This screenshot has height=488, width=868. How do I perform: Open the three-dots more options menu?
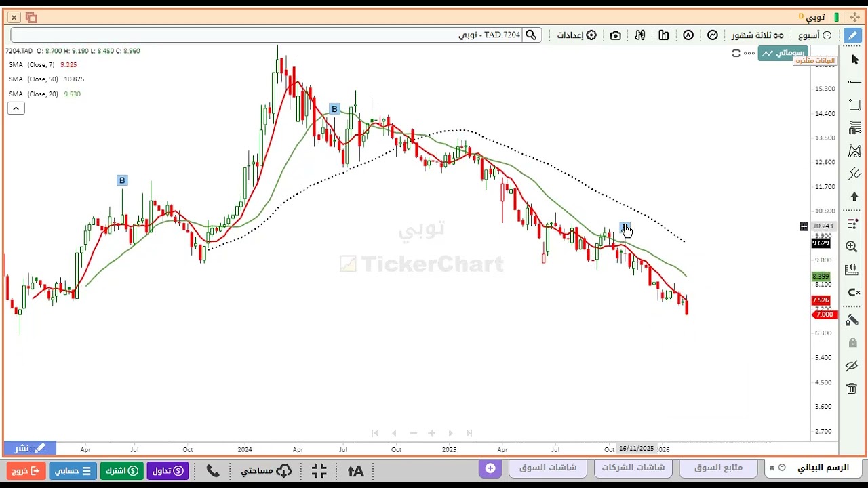(x=749, y=53)
